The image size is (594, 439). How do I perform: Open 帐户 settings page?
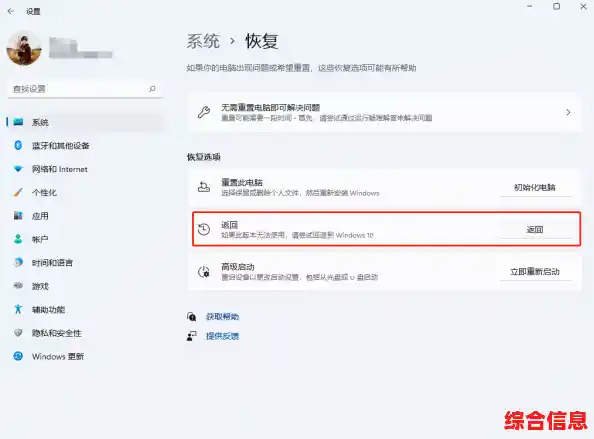pos(84,239)
